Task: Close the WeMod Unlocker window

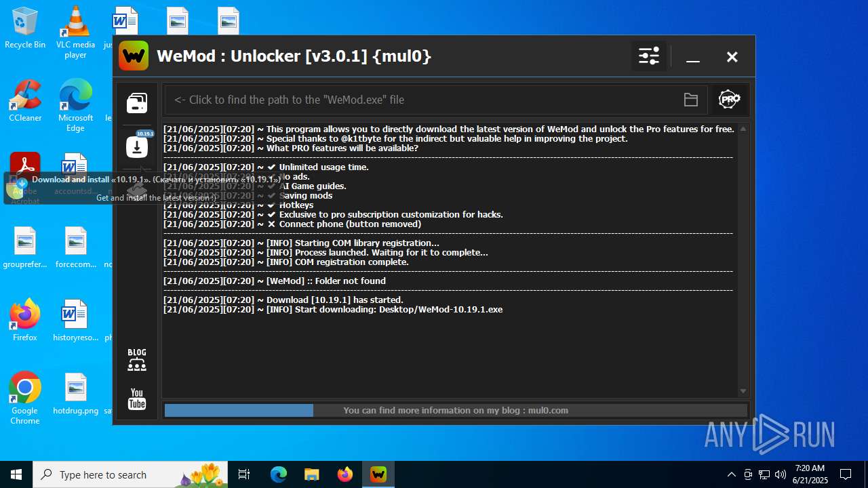Action: click(x=732, y=57)
